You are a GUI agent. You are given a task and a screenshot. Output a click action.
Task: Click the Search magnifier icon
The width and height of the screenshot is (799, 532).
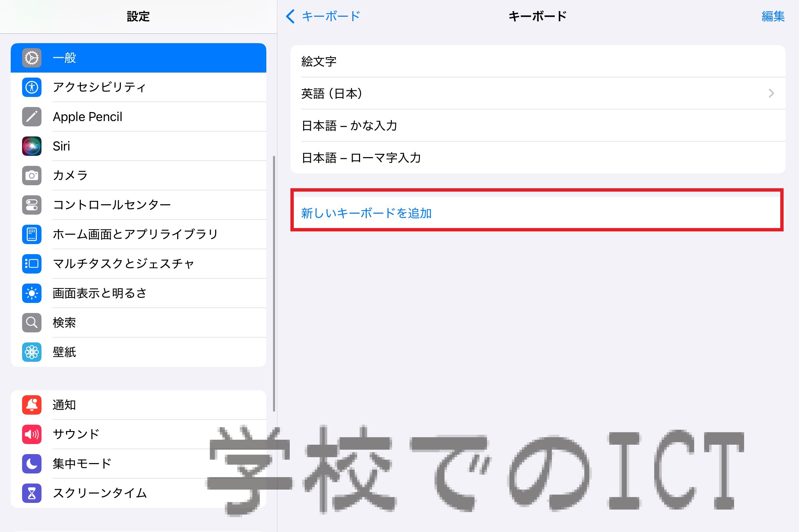pyautogui.click(x=32, y=323)
